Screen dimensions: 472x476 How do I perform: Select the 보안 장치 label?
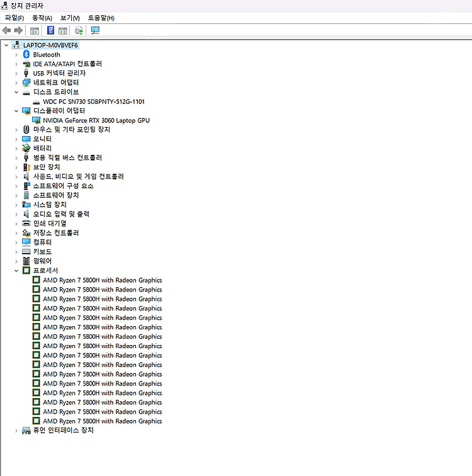click(x=47, y=167)
